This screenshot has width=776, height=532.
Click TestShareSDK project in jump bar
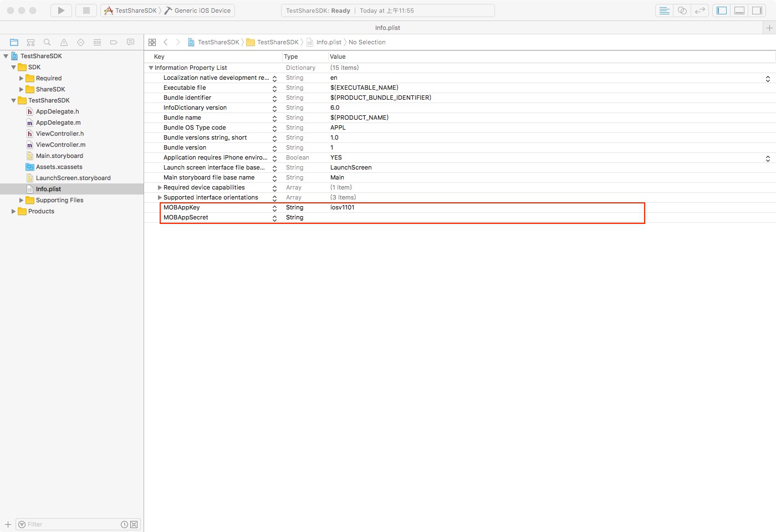(213, 42)
